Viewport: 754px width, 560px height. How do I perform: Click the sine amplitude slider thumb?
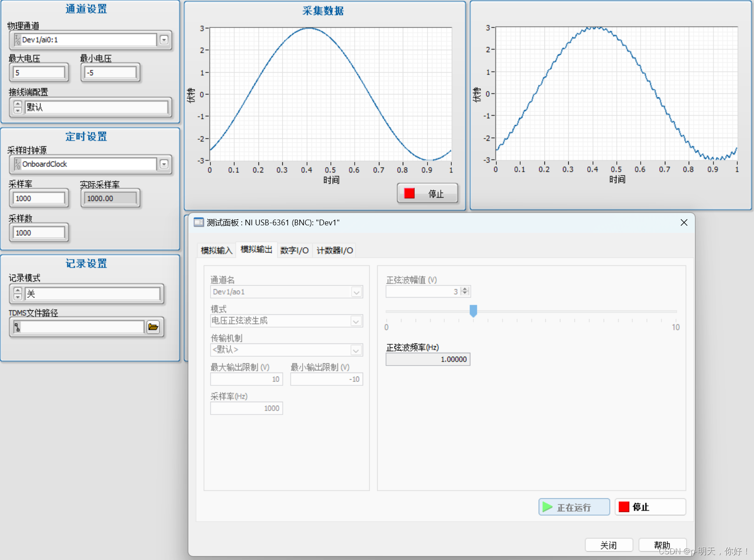pyautogui.click(x=473, y=311)
